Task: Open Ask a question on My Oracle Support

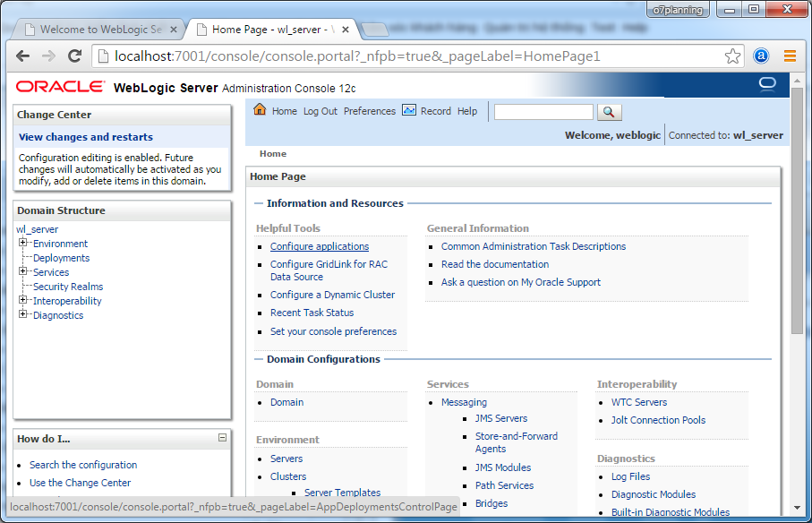Action: coord(521,282)
